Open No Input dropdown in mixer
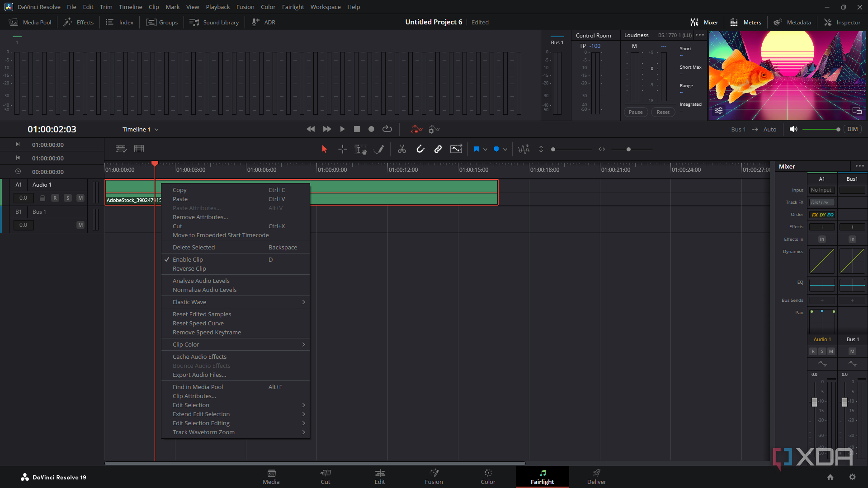 (x=822, y=190)
